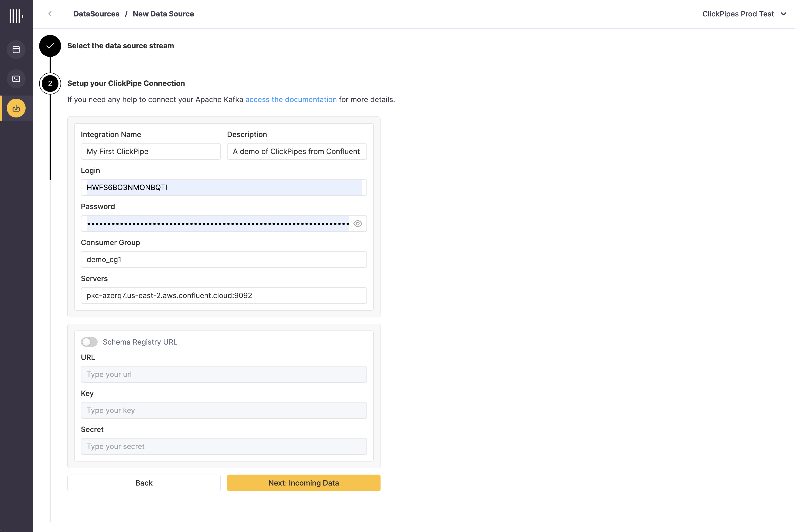Viewport: 795px width, 532px height.
Task: Go back using the left chevron
Action: click(50, 14)
